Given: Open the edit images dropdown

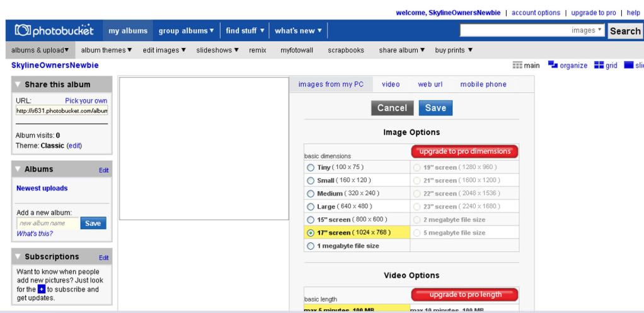Looking at the screenshot, I should click(164, 50).
